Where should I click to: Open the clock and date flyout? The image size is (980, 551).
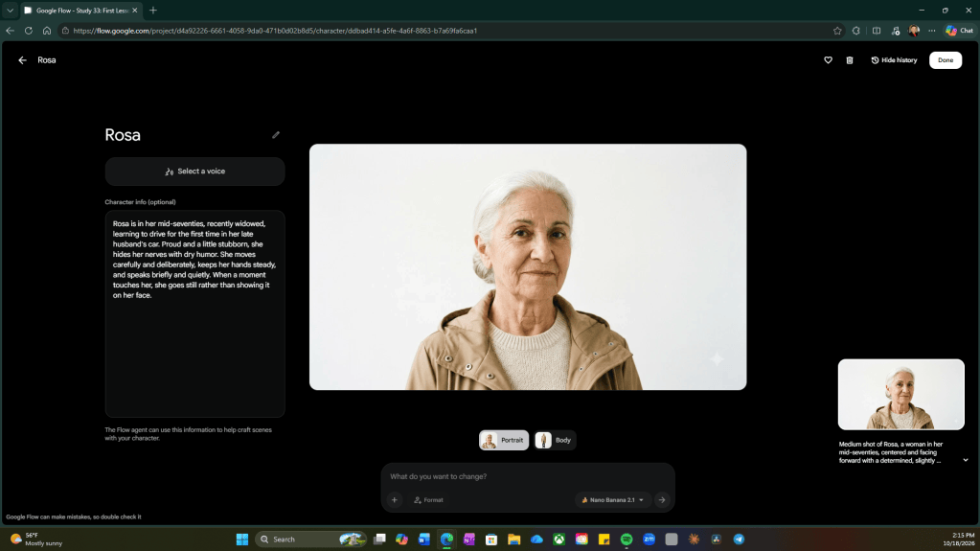coord(959,540)
